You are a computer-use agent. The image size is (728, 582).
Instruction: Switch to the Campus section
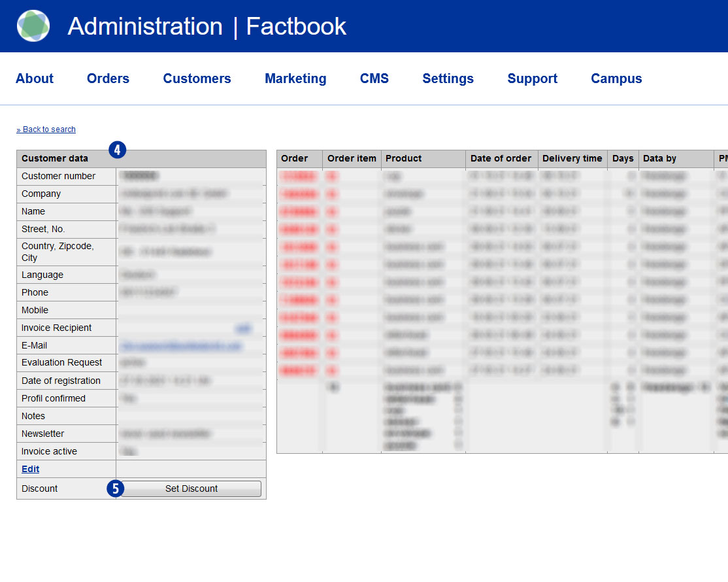616,78
